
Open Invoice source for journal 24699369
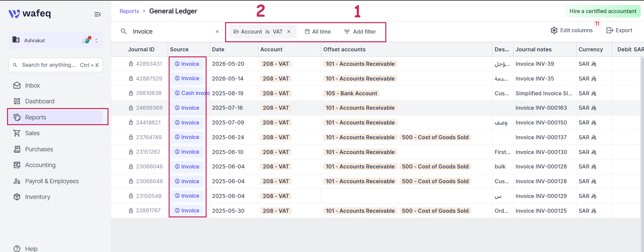[187, 108]
